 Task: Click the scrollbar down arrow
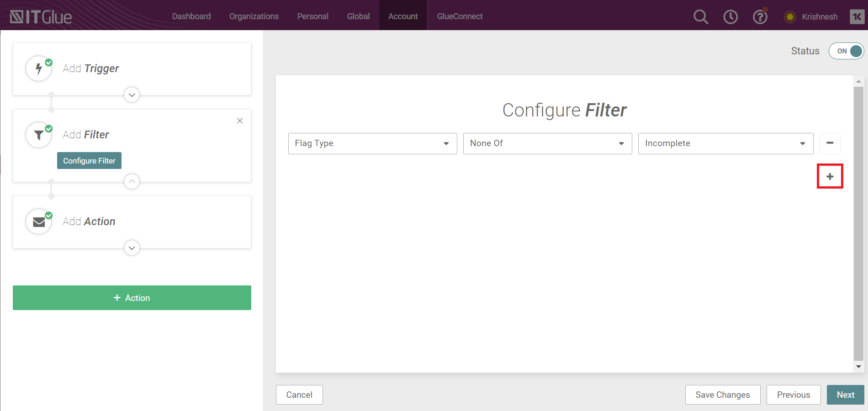coord(859,367)
